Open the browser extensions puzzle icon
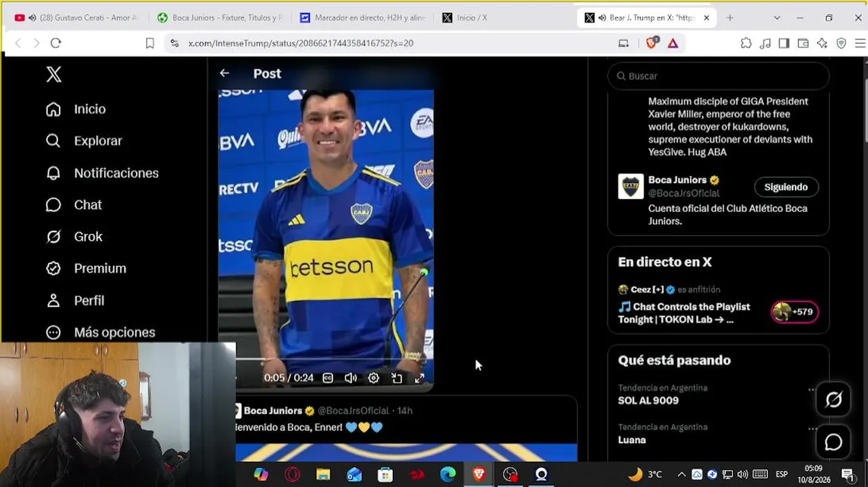Viewport: 868px width, 487px height. tap(746, 43)
